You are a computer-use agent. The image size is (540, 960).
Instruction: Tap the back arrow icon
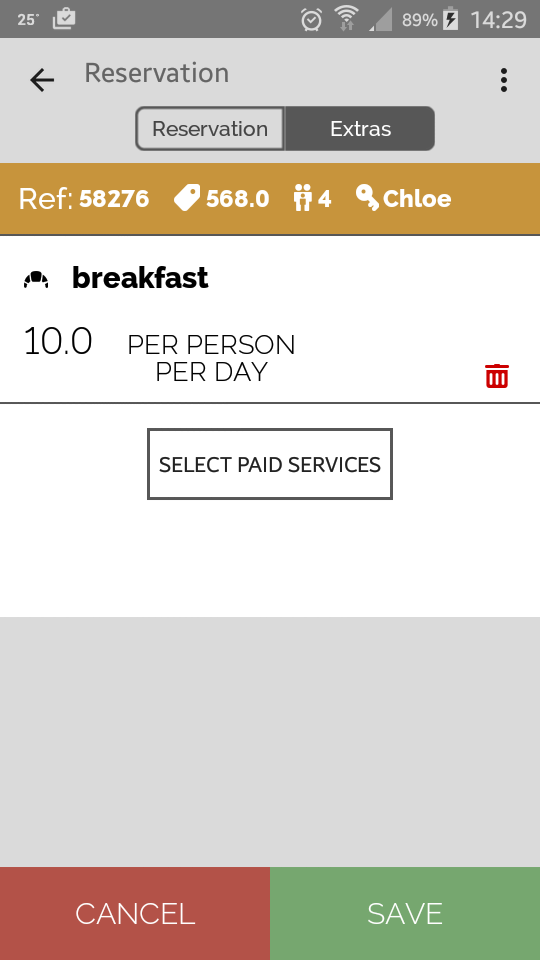42,80
